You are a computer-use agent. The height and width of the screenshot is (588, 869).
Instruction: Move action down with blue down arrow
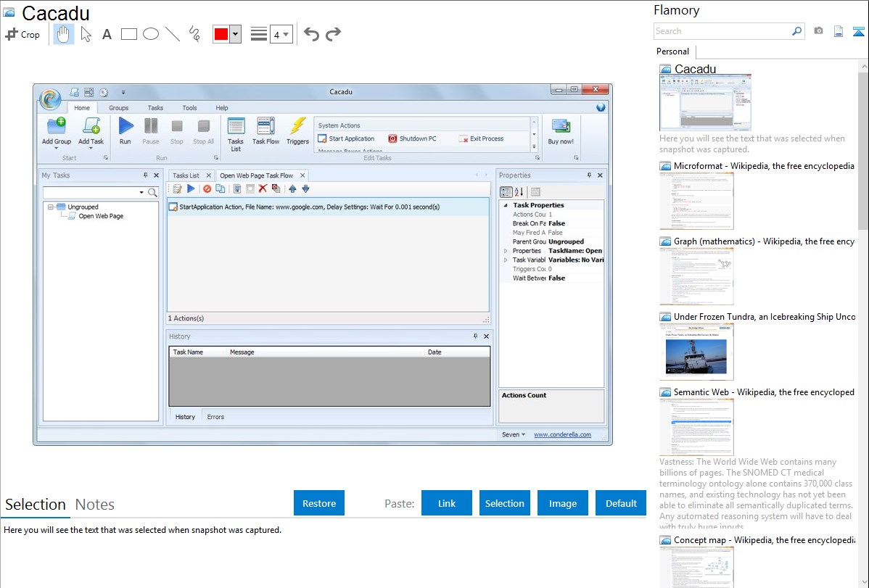[x=305, y=189]
